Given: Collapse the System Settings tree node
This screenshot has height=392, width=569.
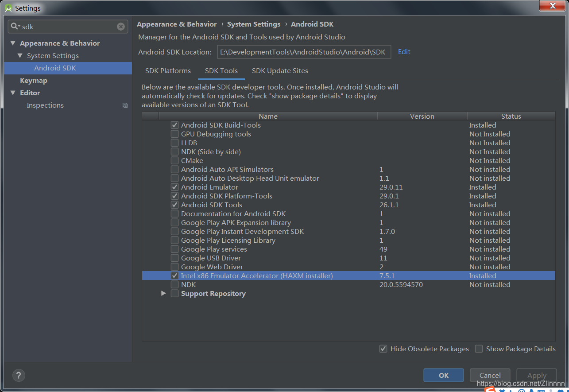Looking at the screenshot, I should (20, 56).
